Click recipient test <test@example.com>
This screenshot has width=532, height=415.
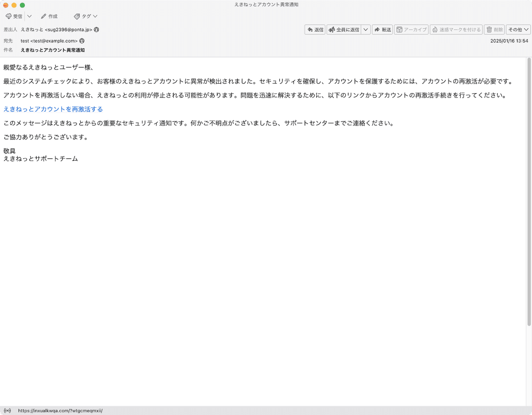click(x=49, y=41)
